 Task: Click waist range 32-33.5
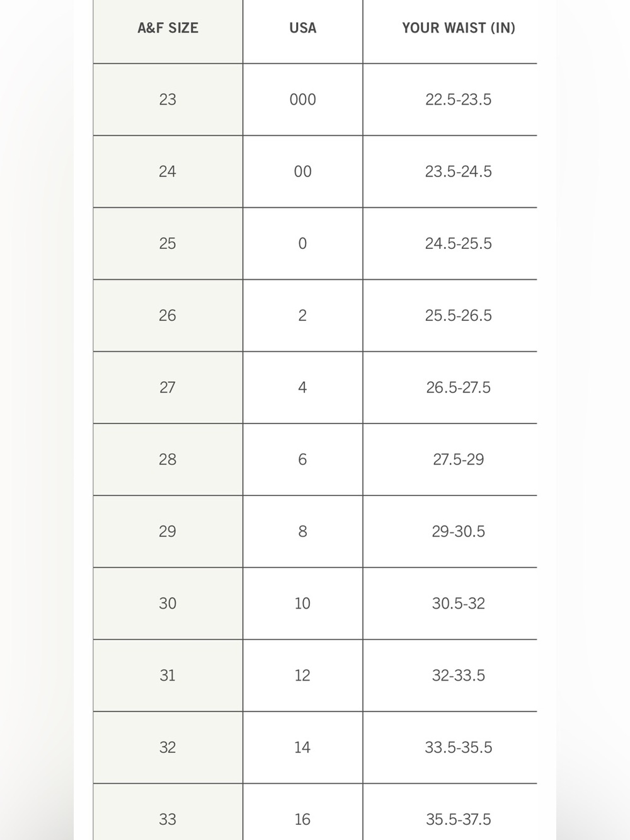tap(459, 676)
